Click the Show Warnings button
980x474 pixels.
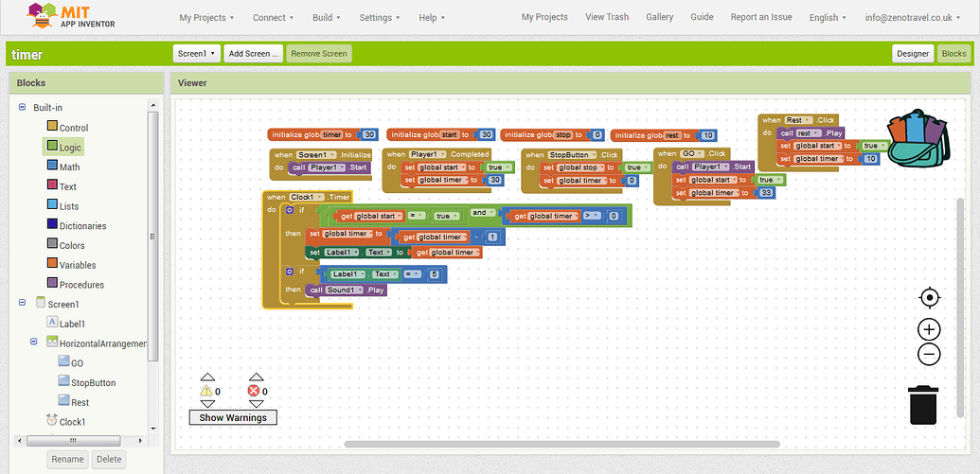233,417
